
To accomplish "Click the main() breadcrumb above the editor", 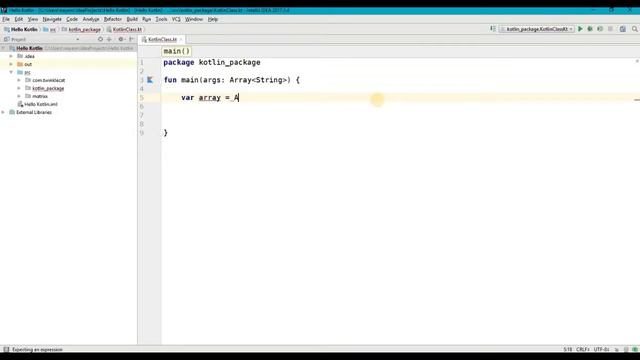I will (177, 51).
